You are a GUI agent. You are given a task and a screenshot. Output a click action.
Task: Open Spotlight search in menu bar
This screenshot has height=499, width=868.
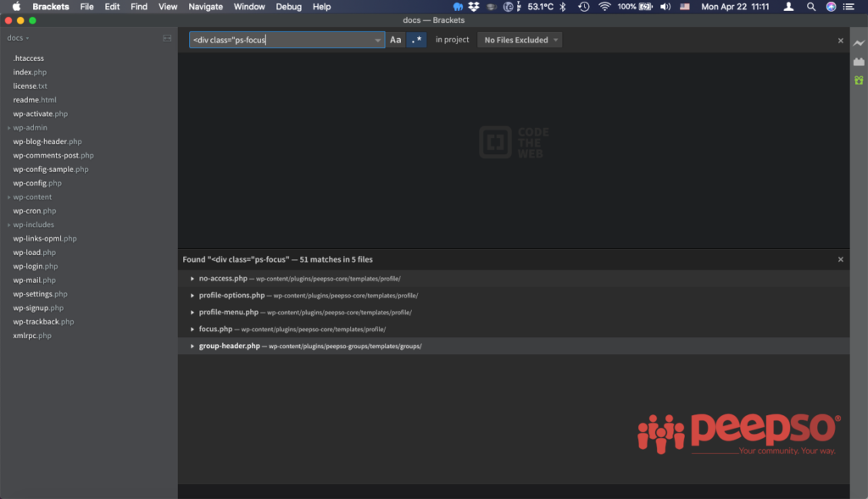pyautogui.click(x=811, y=7)
